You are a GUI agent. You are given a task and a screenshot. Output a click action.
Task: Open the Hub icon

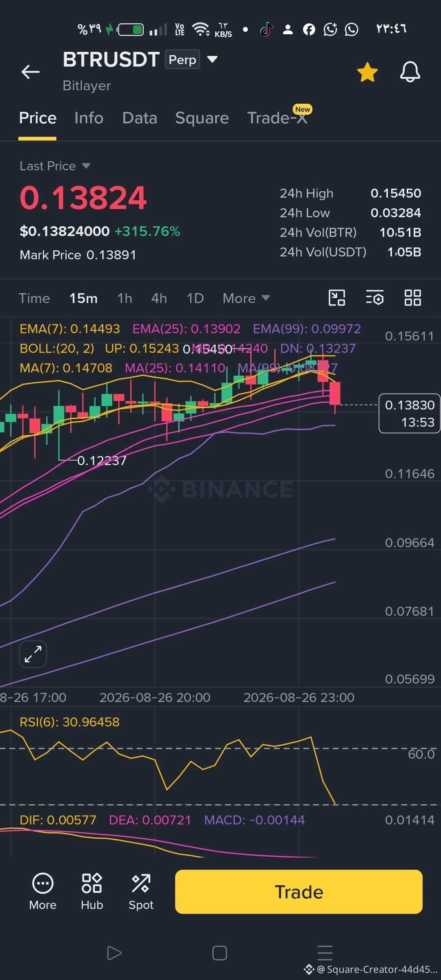(x=92, y=892)
